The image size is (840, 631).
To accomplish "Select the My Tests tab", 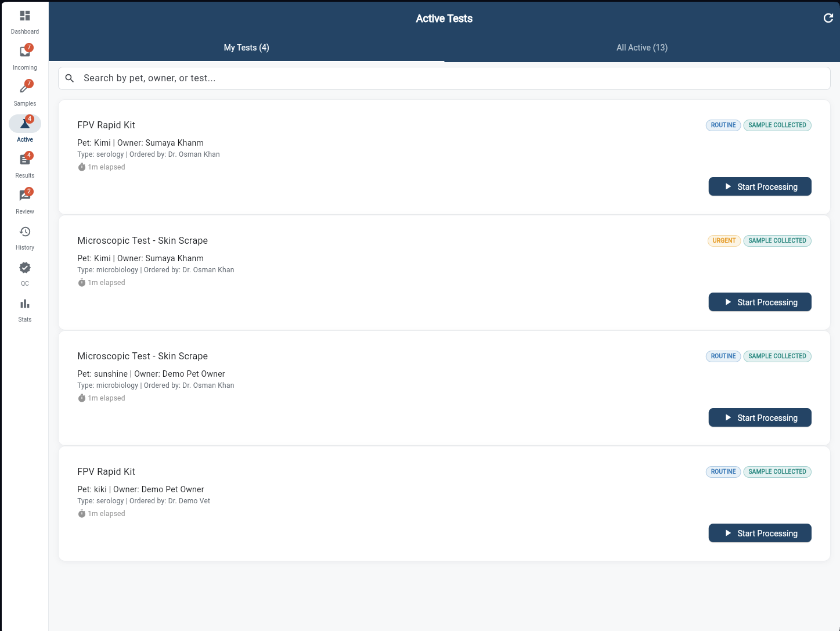I will tap(246, 48).
